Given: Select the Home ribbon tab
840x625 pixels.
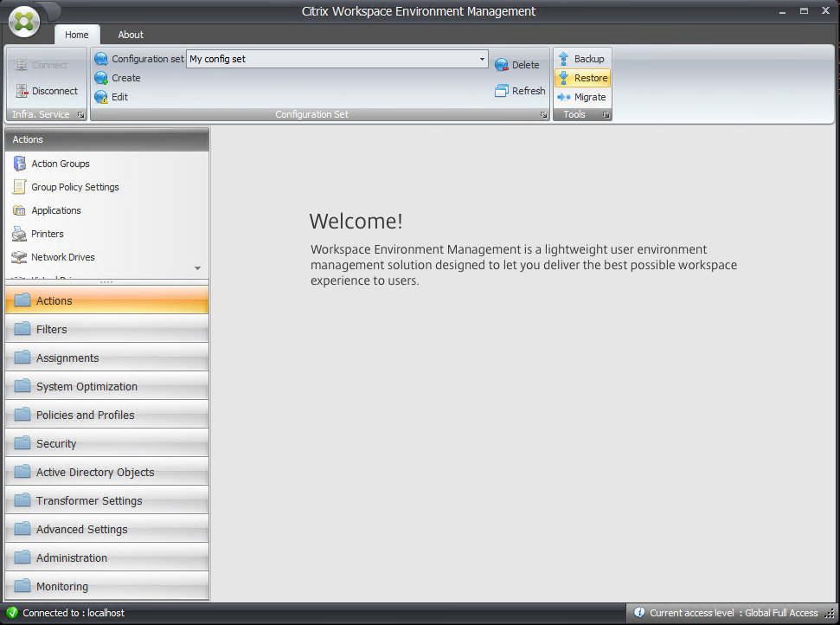Looking at the screenshot, I should (x=77, y=35).
